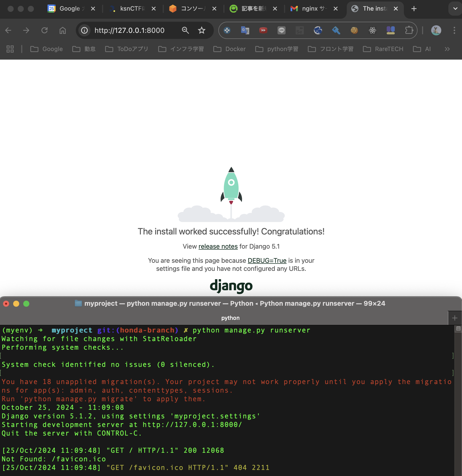
Task: Close the Google Calendar tab
Action: click(93, 9)
